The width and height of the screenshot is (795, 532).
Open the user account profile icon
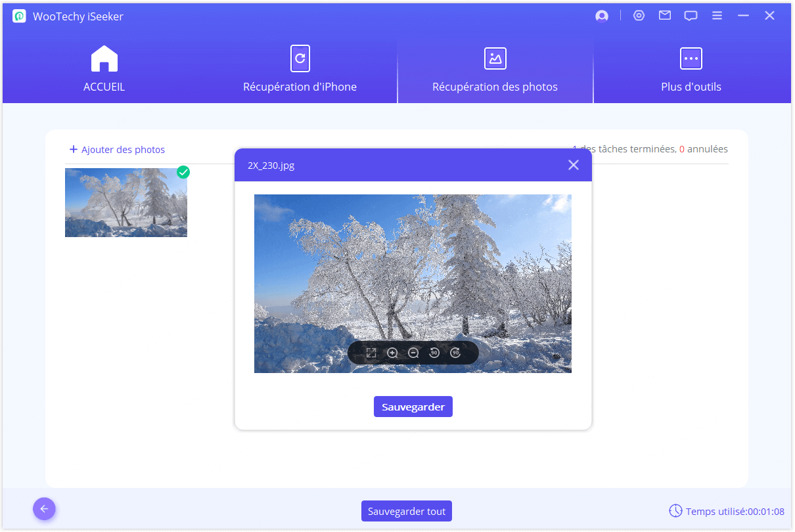tap(601, 16)
